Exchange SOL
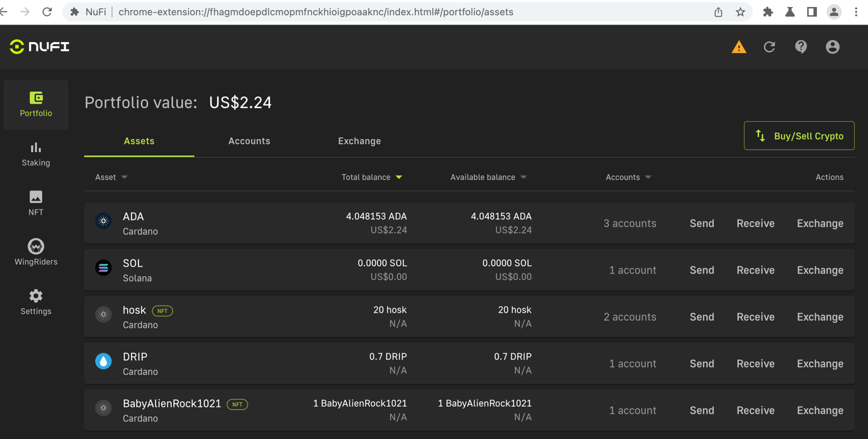The height and width of the screenshot is (439, 868). (820, 270)
